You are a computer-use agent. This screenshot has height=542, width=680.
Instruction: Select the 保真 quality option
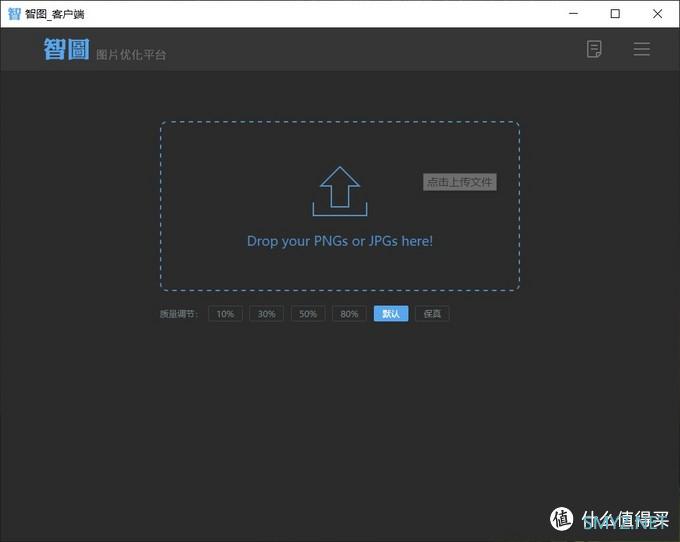click(432, 313)
